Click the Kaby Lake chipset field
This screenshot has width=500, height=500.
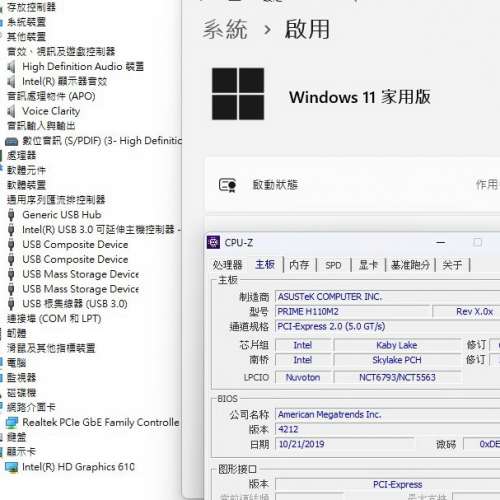click(x=397, y=345)
